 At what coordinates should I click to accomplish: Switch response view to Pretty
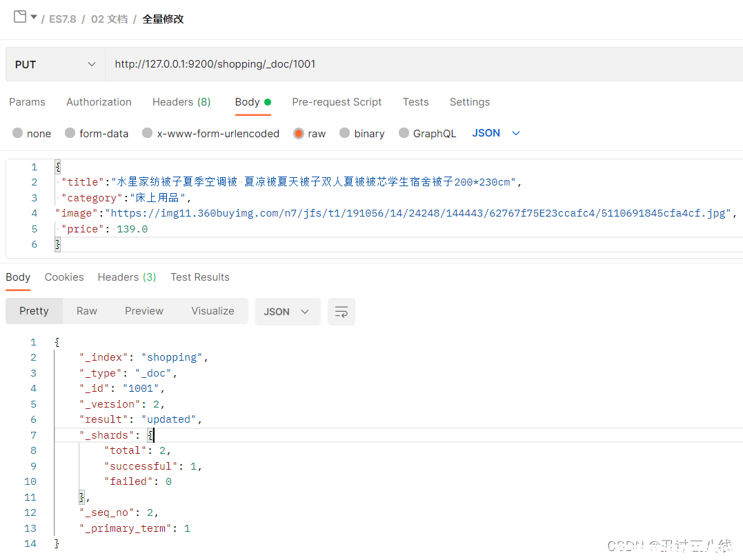tap(34, 311)
